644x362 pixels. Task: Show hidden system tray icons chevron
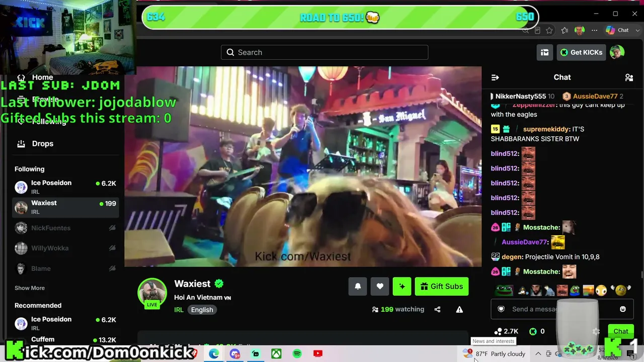coord(538,354)
